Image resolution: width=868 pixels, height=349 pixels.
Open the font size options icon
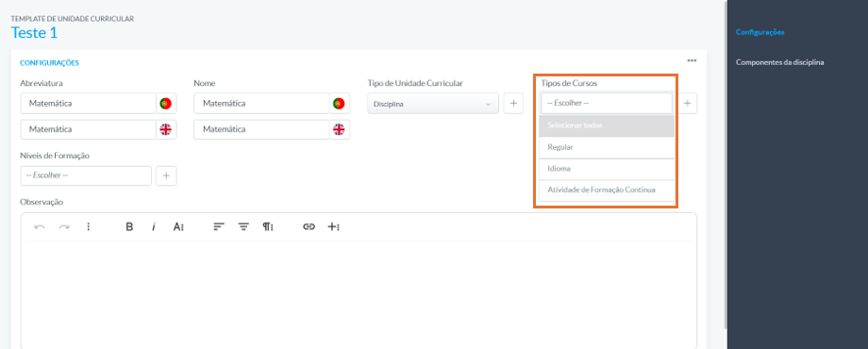[178, 226]
